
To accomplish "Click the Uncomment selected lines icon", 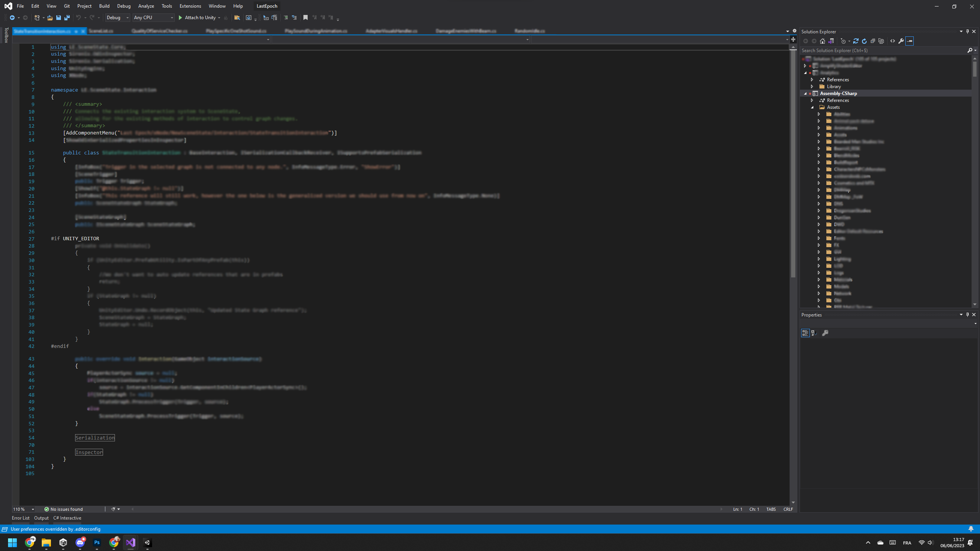I will tap(294, 18).
